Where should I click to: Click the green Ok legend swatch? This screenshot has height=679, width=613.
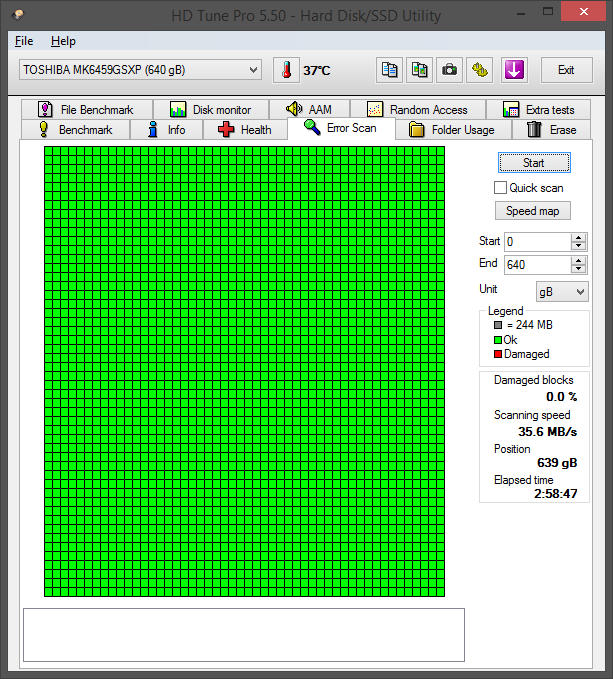coord(498,340)
